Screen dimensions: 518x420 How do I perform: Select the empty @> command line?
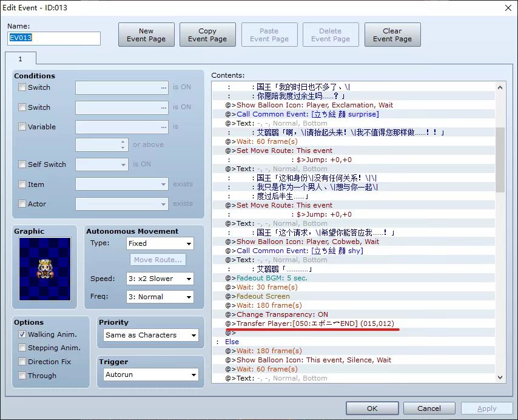click(x=354, y=333)
